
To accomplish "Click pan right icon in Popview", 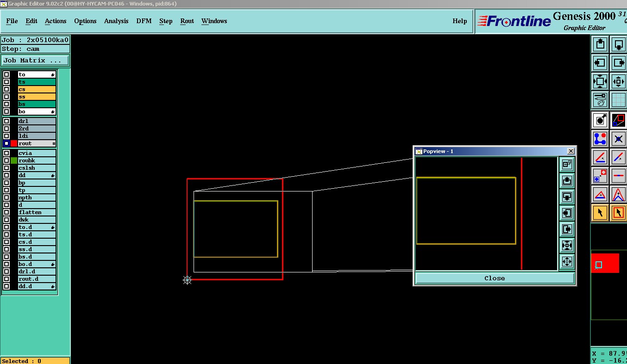I will [x=567, y=229].
